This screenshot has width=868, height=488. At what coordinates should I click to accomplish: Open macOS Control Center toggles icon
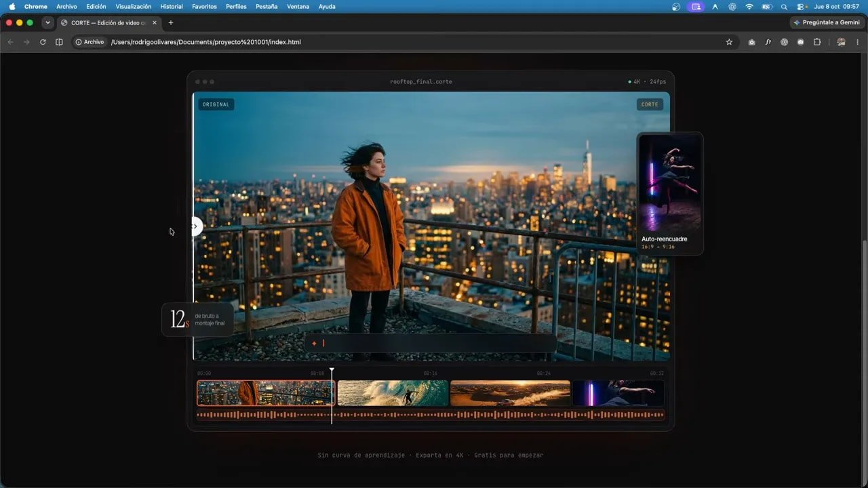[801, 7]
